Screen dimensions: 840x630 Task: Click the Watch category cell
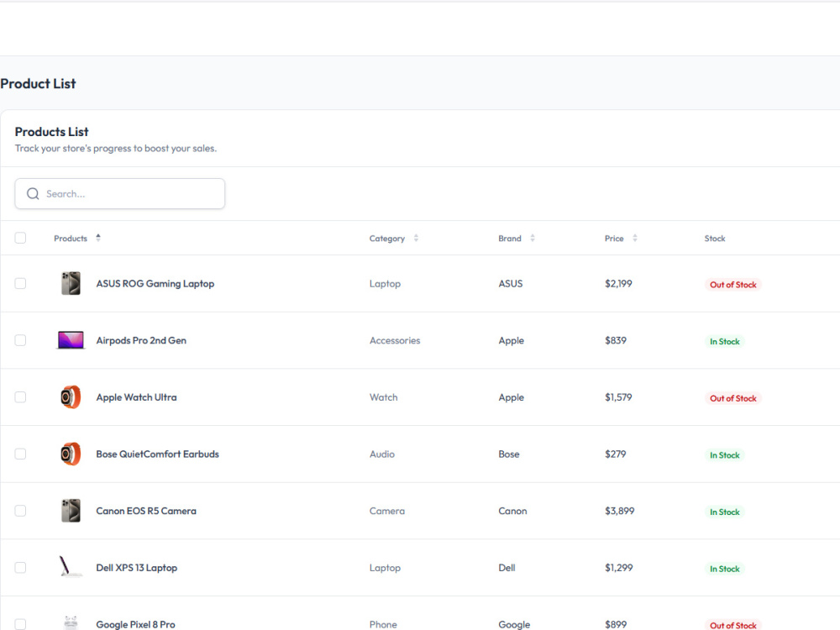tap(384, 397)
